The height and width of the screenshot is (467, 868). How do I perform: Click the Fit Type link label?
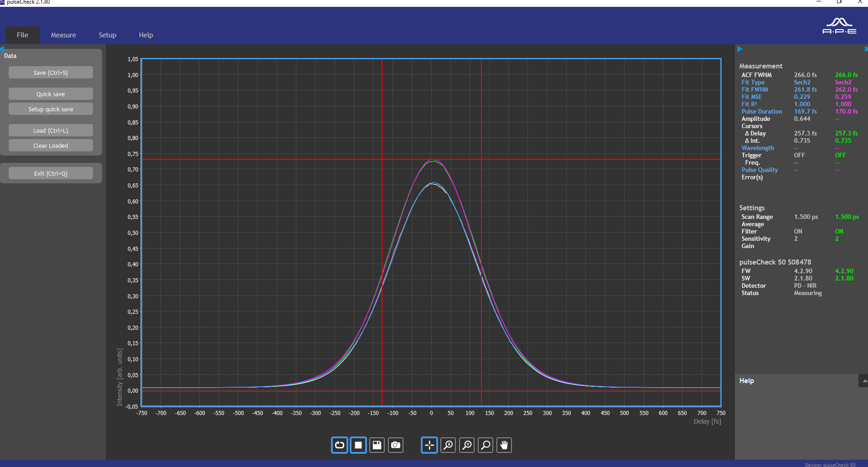pos(753,82)
